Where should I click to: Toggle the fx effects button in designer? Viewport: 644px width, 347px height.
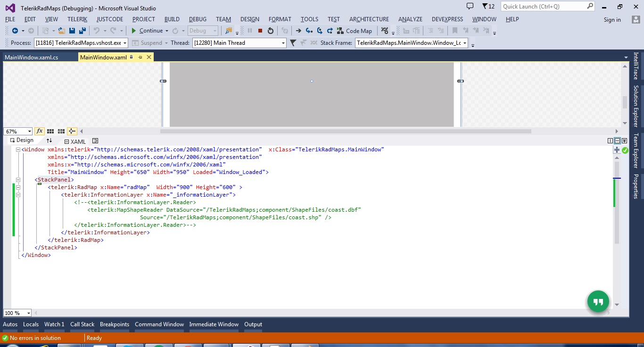point(40,132)
